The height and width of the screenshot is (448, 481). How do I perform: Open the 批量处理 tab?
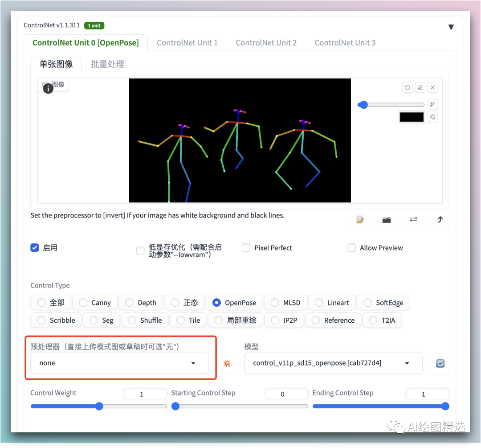tap(107, 64)
